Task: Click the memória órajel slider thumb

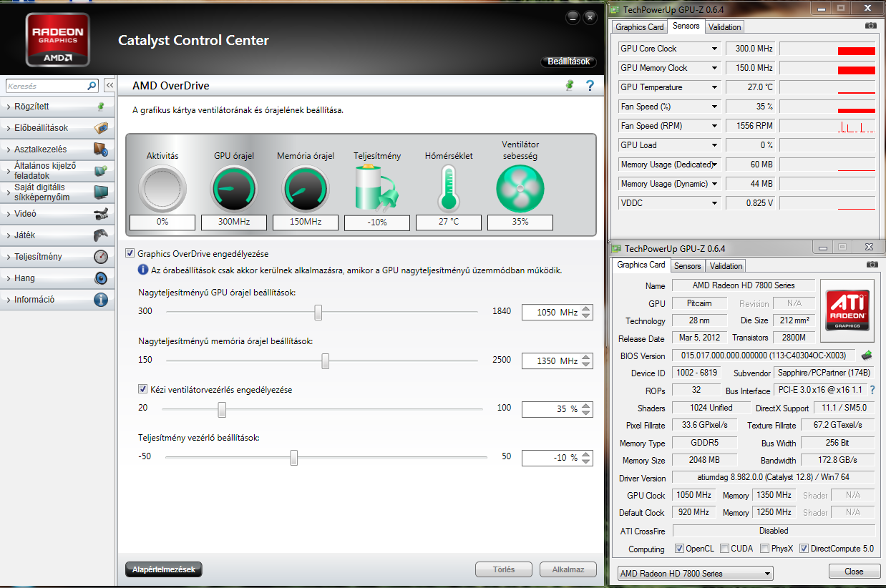Action: (325, 361)
